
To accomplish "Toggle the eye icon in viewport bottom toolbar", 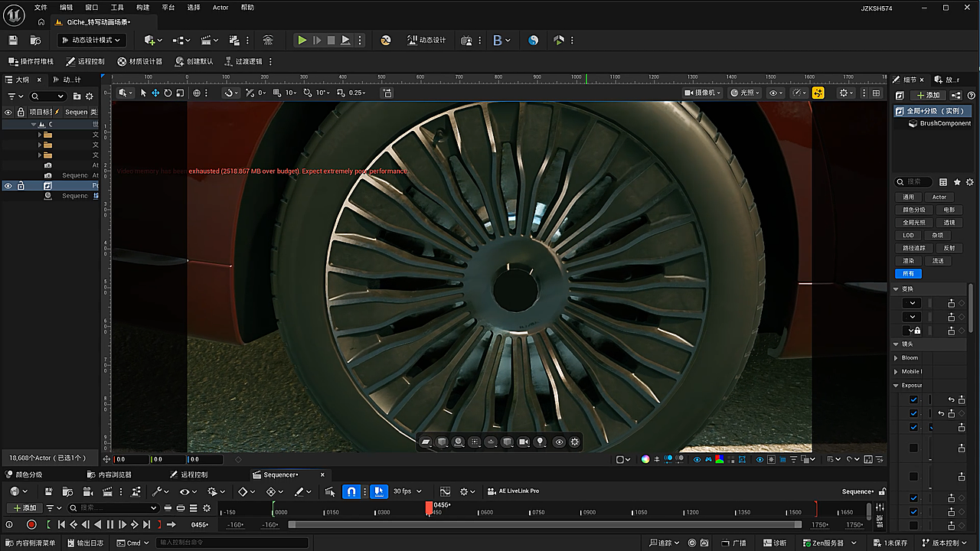I will click(559, 442).
